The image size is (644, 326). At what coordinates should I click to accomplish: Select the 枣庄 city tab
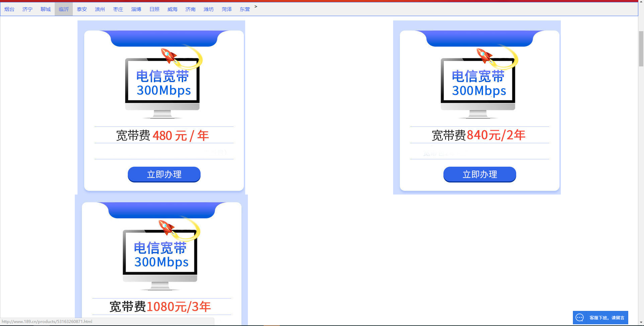pyautogui.click(x=118, y=9)
